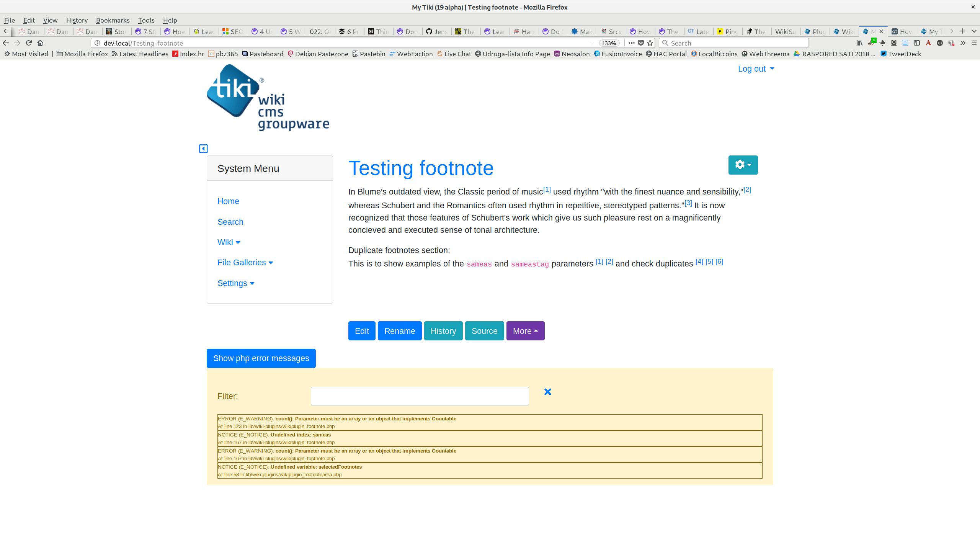
Task: Open the File menu
Action: 10,20
